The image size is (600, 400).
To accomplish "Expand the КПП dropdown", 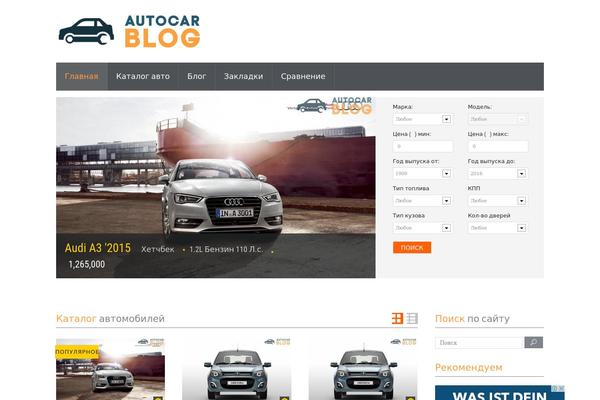I will [x=498, y=201].
